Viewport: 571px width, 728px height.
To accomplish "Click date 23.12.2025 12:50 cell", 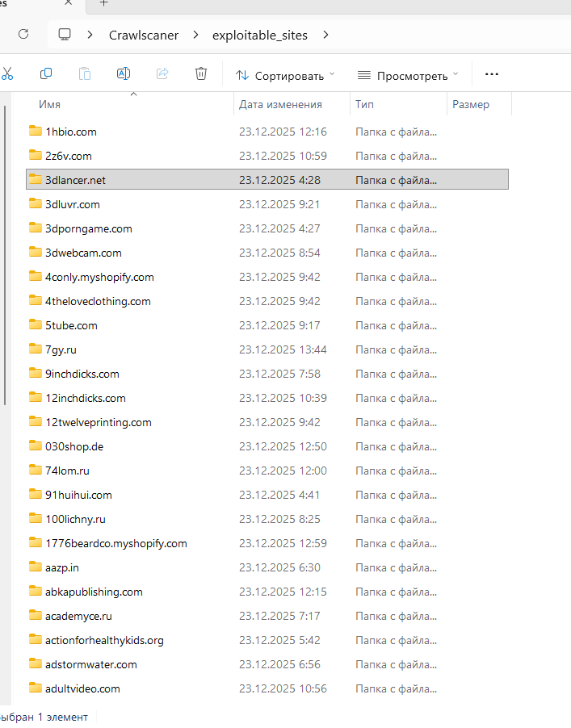I will (x=283, y=446).
